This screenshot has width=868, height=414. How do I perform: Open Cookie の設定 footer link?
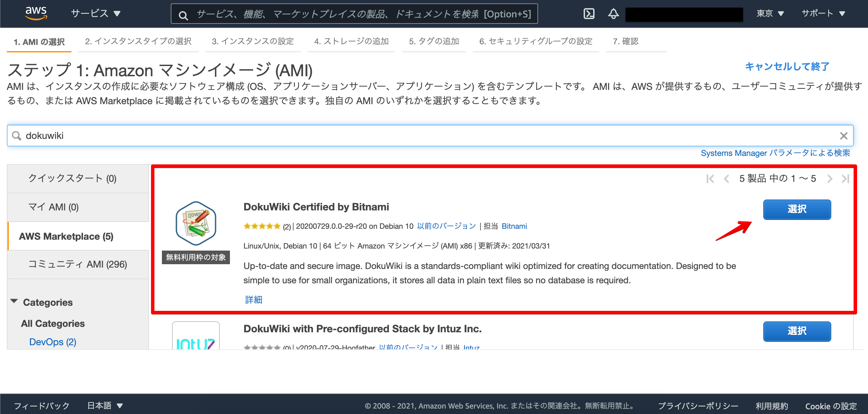point(831,405)
